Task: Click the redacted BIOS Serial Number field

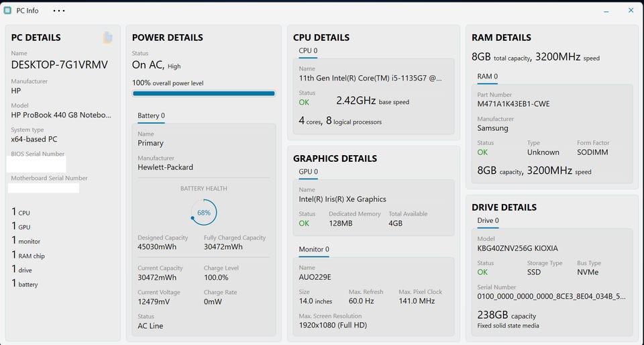Action: [x=36, y=164]
